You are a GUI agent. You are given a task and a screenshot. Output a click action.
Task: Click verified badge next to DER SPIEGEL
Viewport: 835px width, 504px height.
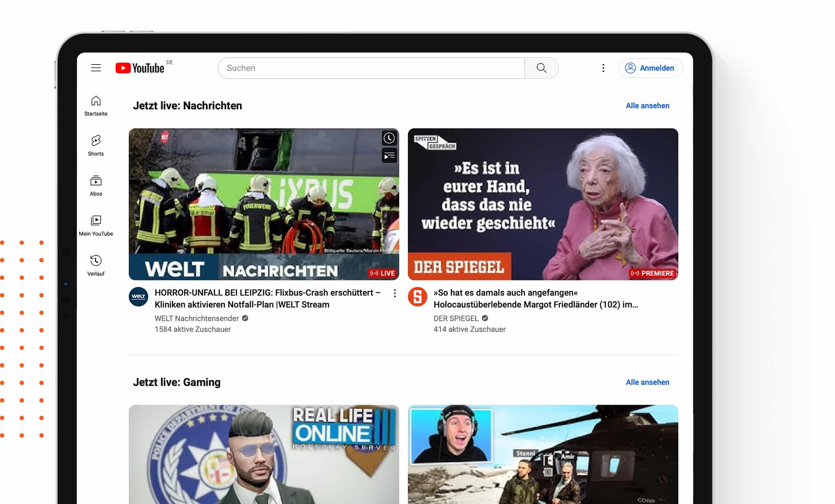point(485,318)
